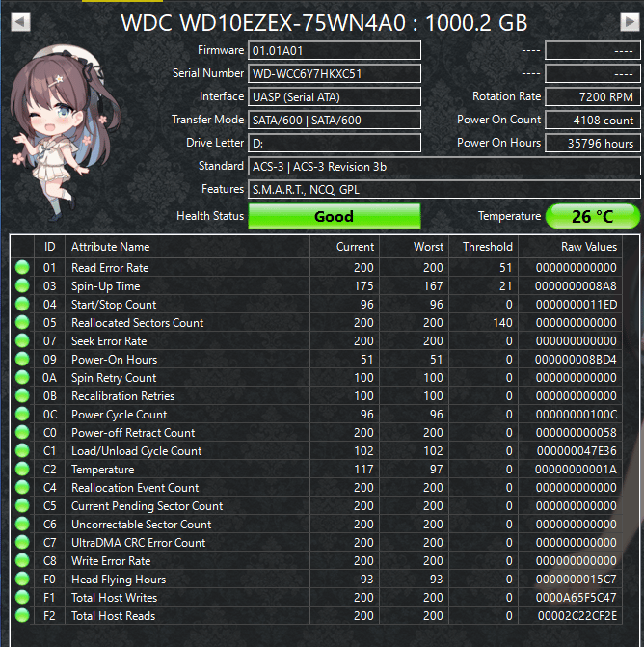Click green status dot for Recalibration Retries
The image size is (644, 647).
pos(22,395)
